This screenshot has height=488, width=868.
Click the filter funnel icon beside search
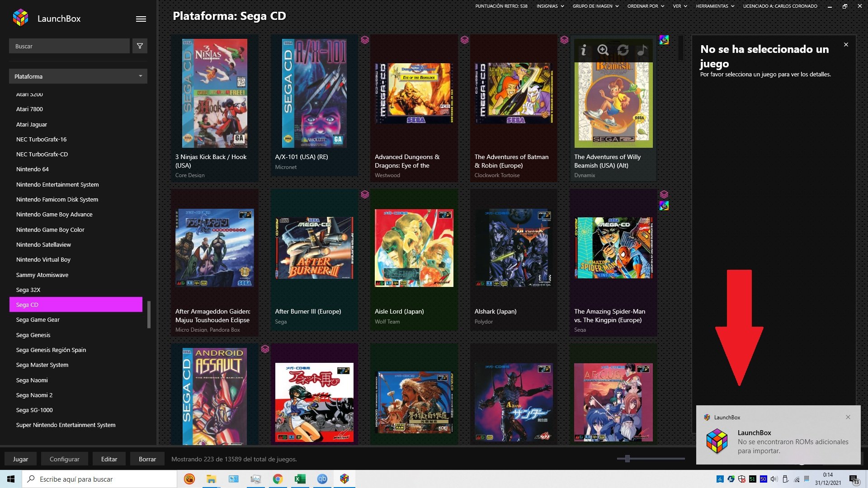point(140,46)
